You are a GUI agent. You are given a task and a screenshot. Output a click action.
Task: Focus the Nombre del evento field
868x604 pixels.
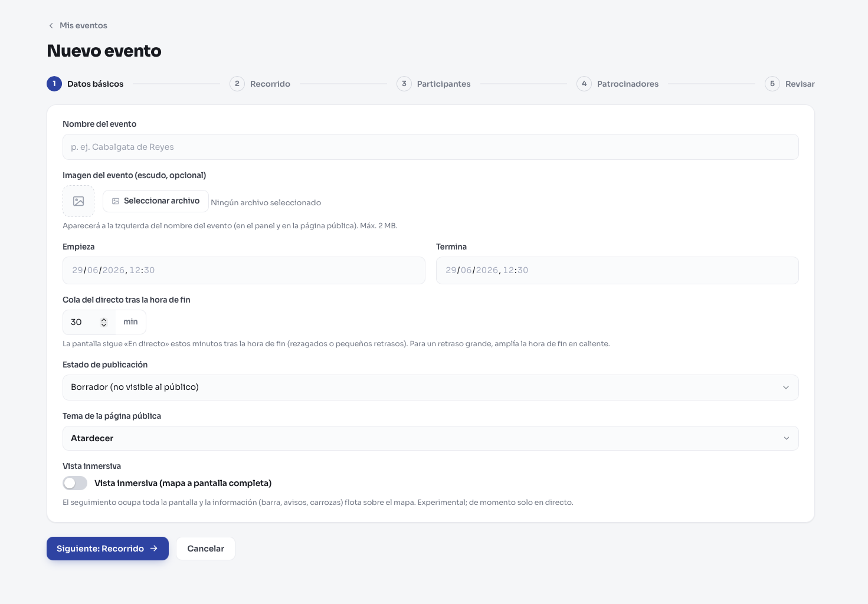[x=431, y=147]
